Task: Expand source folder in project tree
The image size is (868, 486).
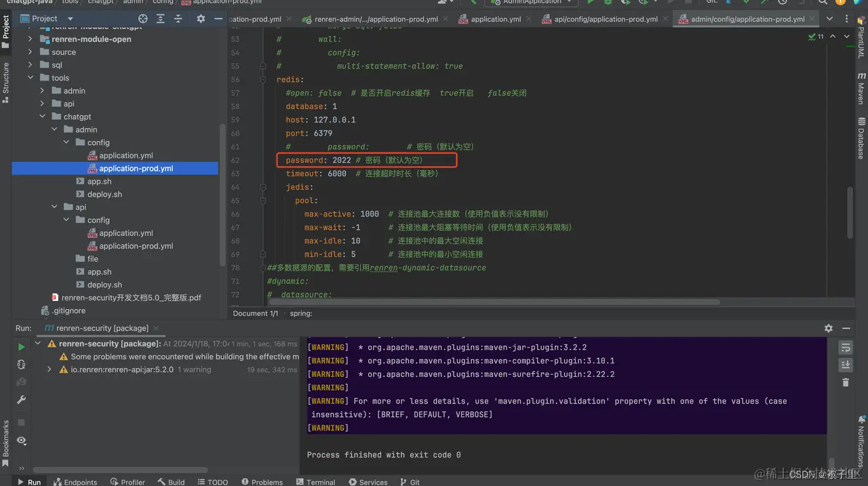Action: coord(30,52)
